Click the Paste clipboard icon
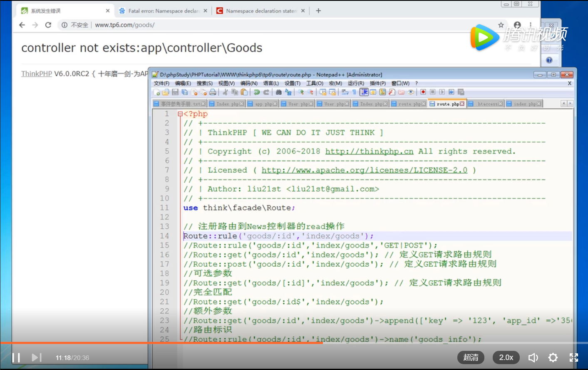Screen dimensions: 588x370 coord(244,92)
